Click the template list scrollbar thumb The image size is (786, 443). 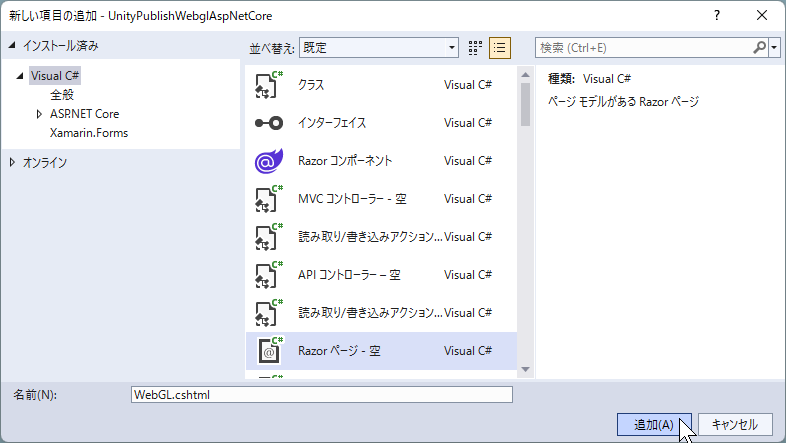tap(525, 104)
